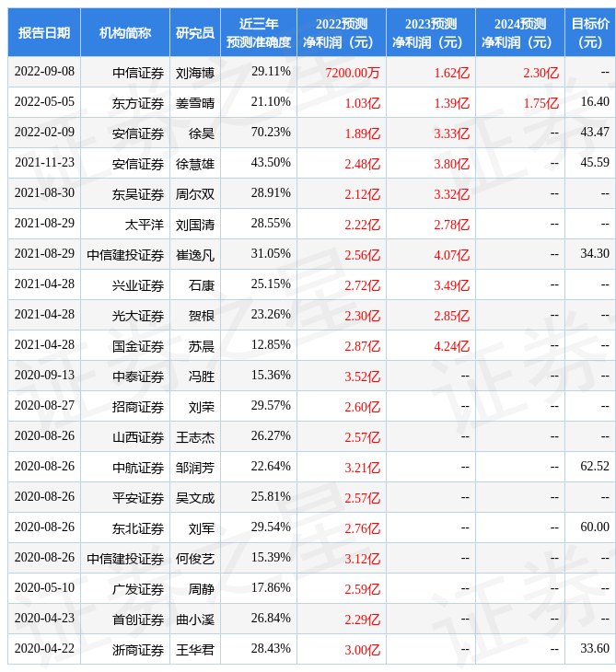Click the 2023预测净利润 column header
This screenshot has height=672, width=616.
(x=430, y=32)
